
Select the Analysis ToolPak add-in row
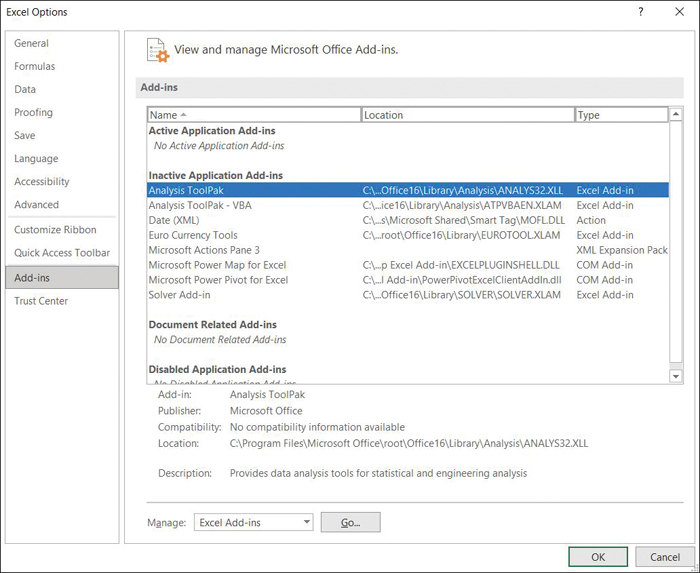pos(408,190)
